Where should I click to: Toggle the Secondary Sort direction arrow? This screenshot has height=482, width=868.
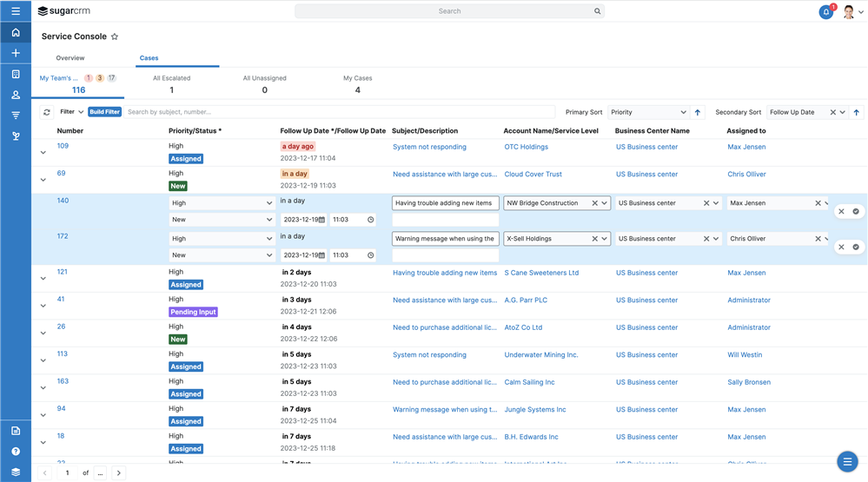tap(857, 112)
